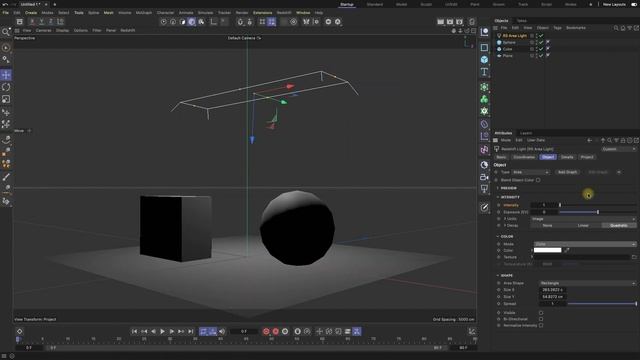
Task: Enable the Blend Object Color checkbox
Action: click(x=538, y=180)
